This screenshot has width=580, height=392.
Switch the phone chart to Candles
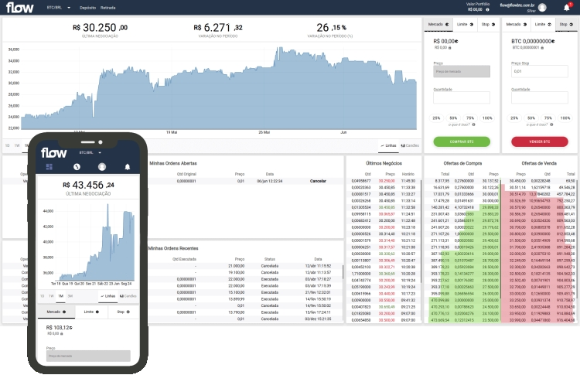pos(128,296)
